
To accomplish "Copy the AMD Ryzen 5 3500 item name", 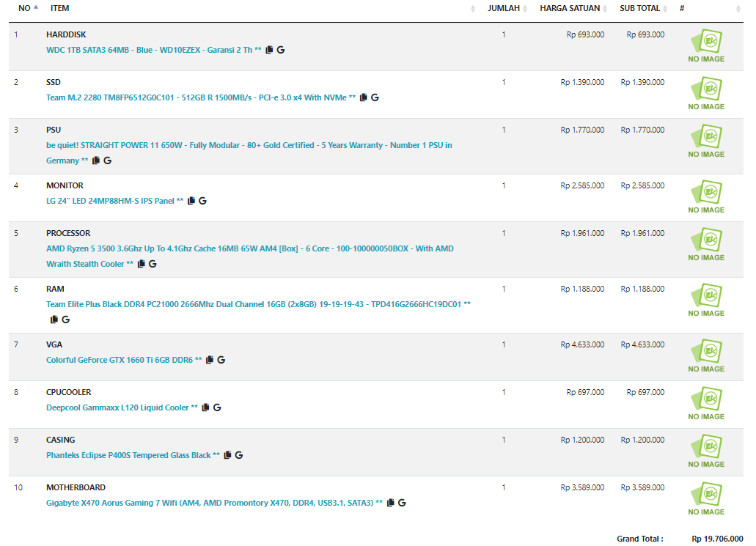I will tap(142, 264).
